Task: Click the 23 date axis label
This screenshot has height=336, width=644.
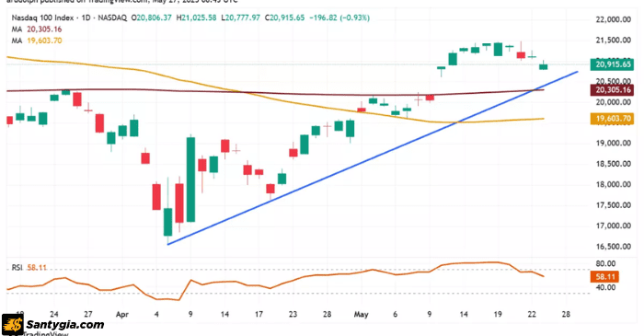Action: point(293,314)
